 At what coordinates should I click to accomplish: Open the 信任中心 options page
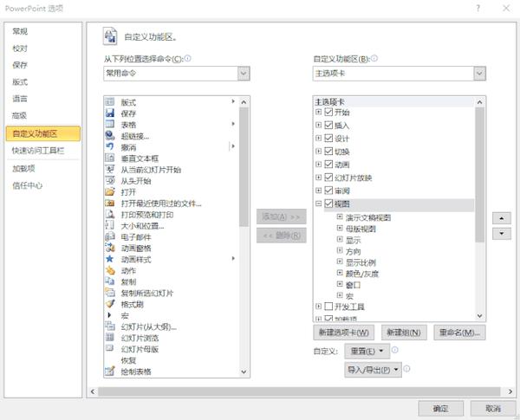click(28, 185)
